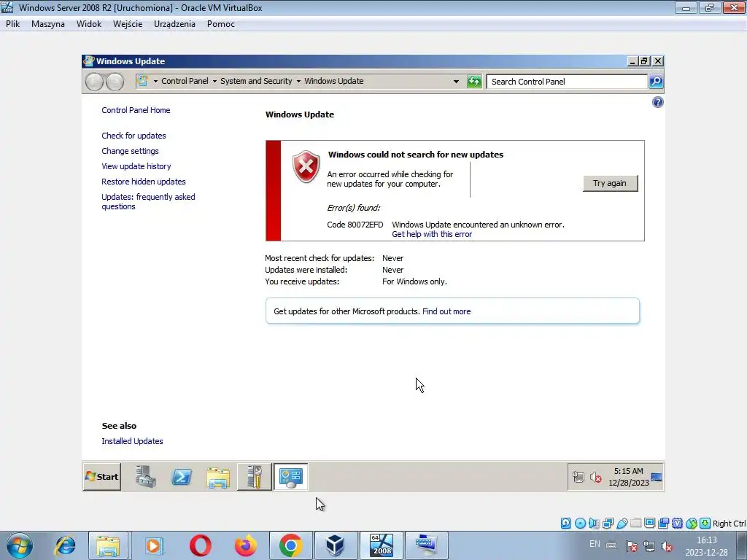Click System and Security breadcrumb text

click(x=256, y=81)
